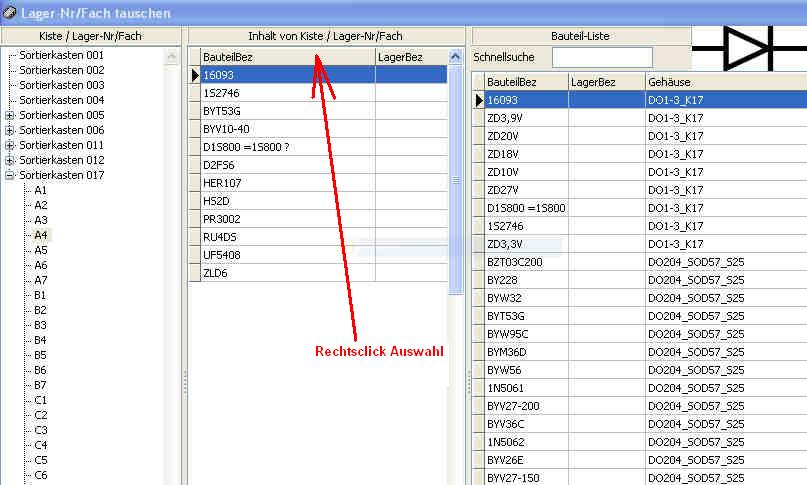Viewport: 807px width, 485px height.
Task: Select compartment A5 in tree
Action: click(41, 250)
